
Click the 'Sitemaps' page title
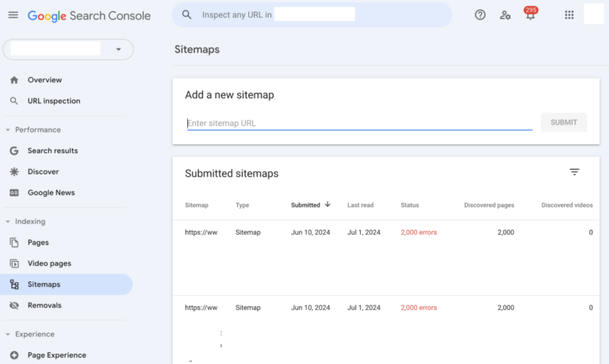point(197,50)
